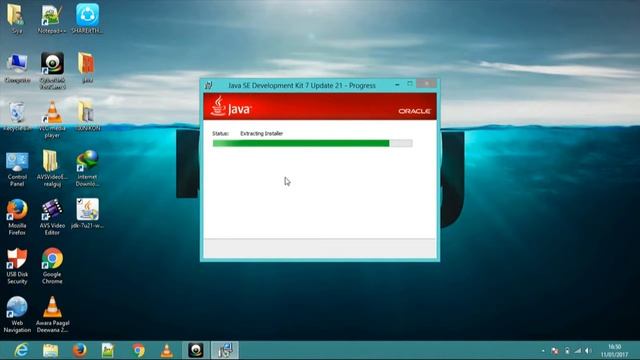
Task: Open the taskbar clock and date
Action: pyautogui.click(x=614, y=351)
